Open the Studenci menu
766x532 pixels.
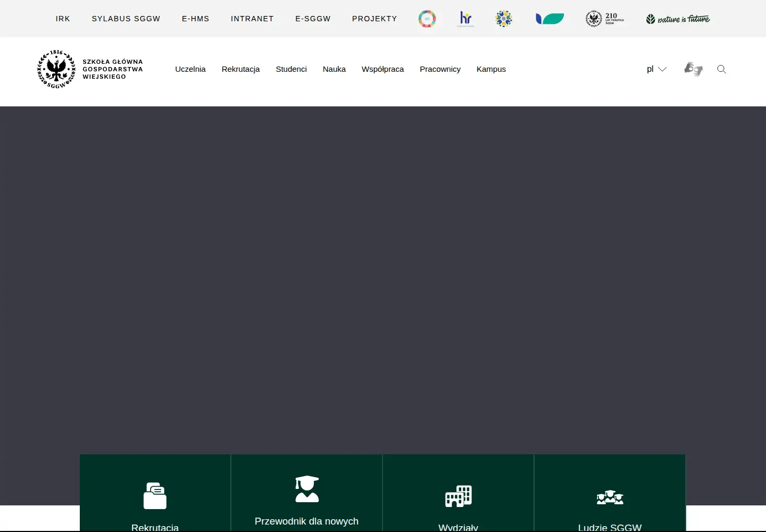click(292, 69)
